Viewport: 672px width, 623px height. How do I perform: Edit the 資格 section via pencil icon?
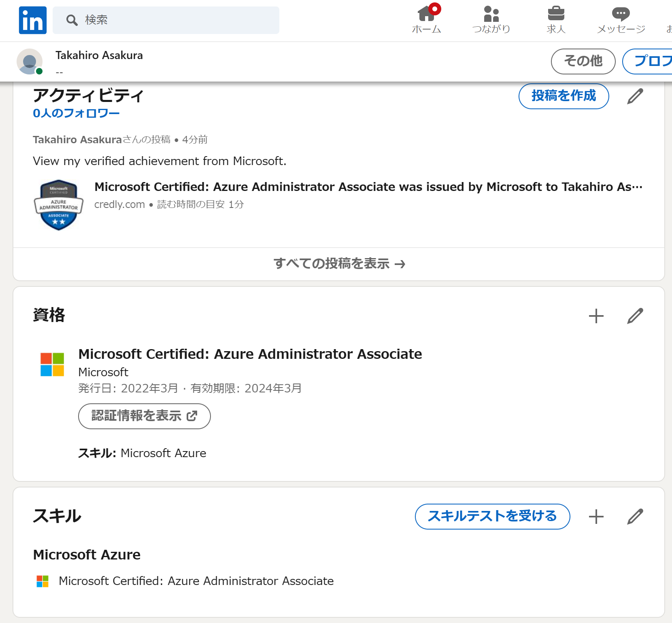coord(635,316)
